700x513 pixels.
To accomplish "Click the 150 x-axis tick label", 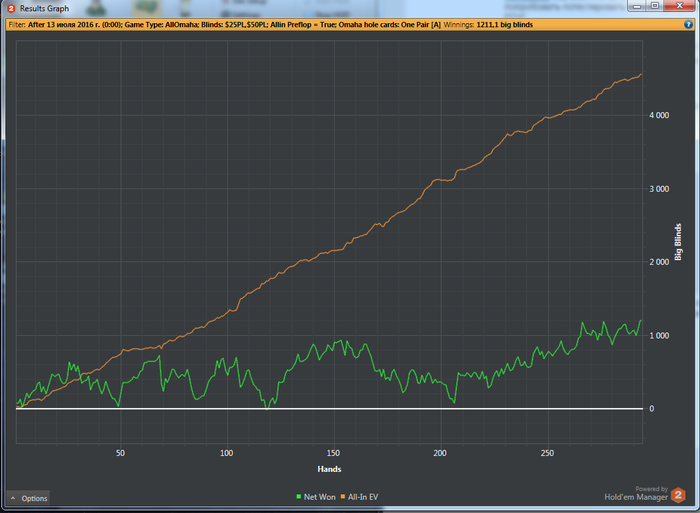I will 333,453.
